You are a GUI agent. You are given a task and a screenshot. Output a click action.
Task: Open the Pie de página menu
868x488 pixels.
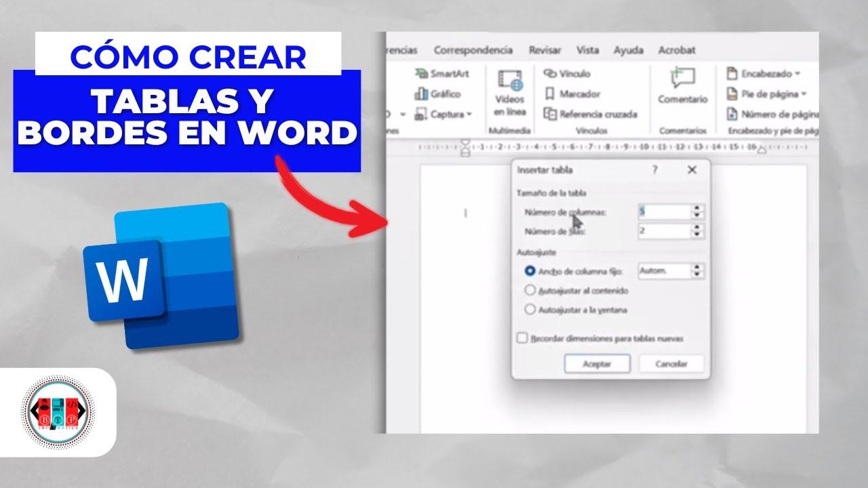click(766, 94)
